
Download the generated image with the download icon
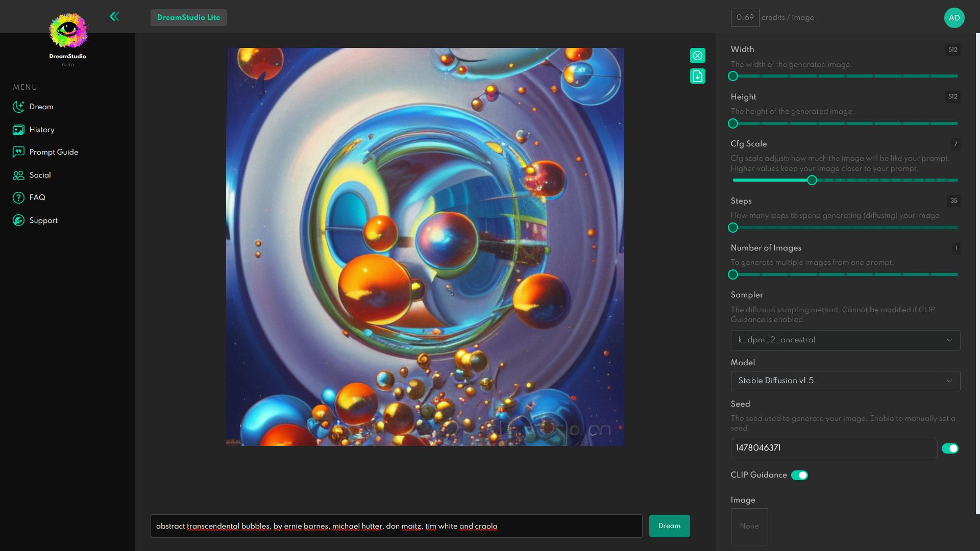tap(697, 76)
